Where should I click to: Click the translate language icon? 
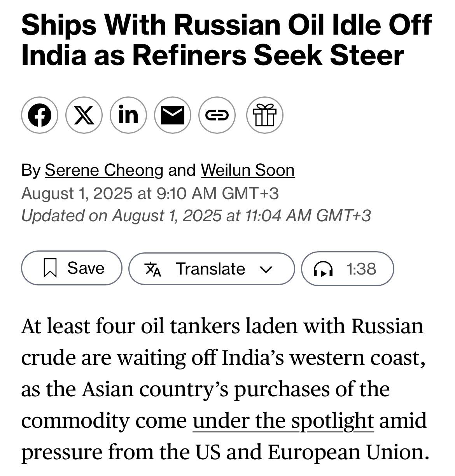pyautogui.click(x=152, y=269)
